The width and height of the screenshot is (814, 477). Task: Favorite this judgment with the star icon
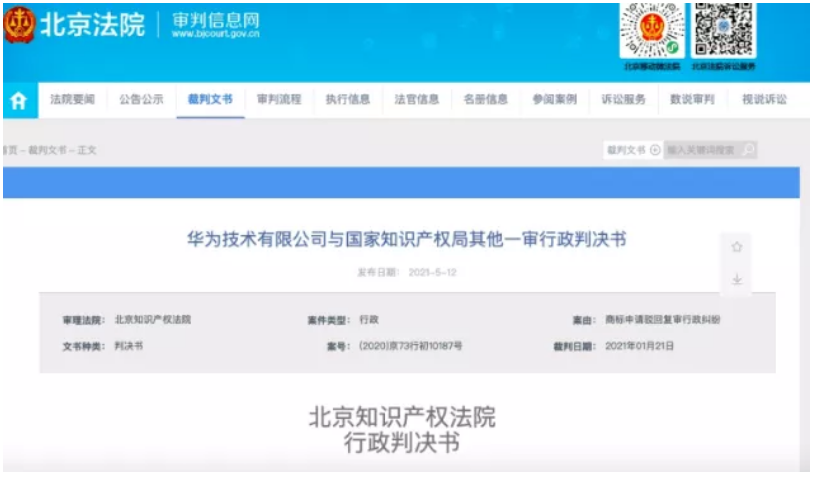737,247
